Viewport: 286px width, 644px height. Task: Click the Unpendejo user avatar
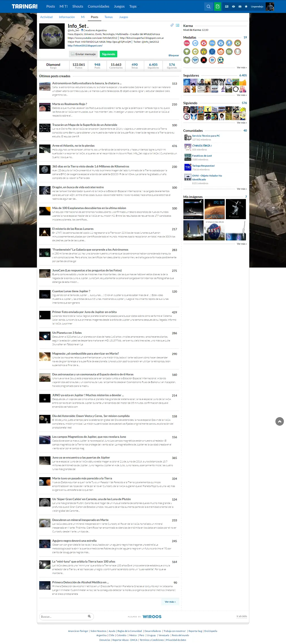270,7
